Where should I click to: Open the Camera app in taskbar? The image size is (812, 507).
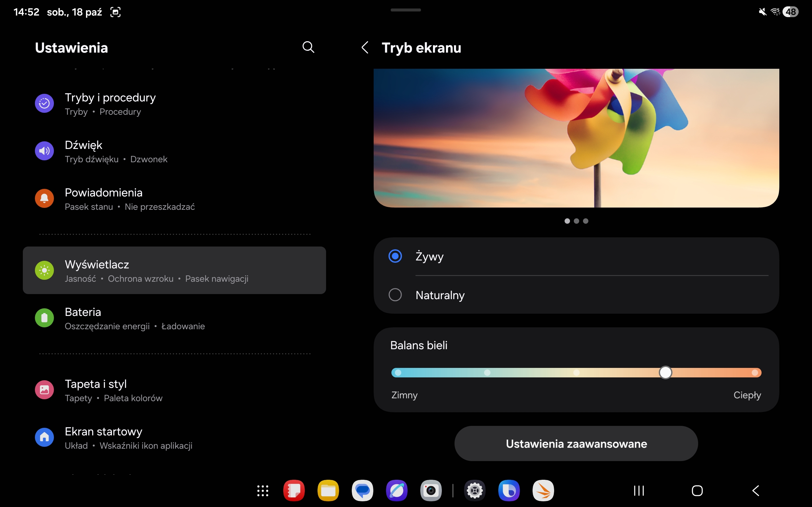(x=431, y=491)
